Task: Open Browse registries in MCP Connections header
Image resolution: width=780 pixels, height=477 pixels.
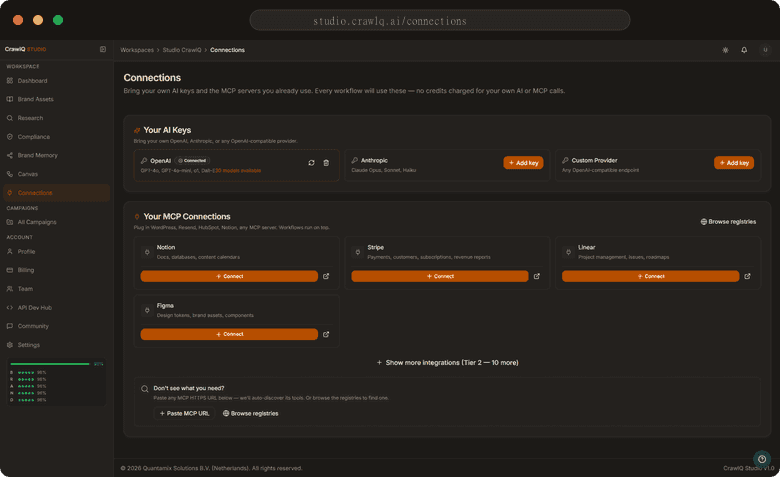Action: pos(728,222)
